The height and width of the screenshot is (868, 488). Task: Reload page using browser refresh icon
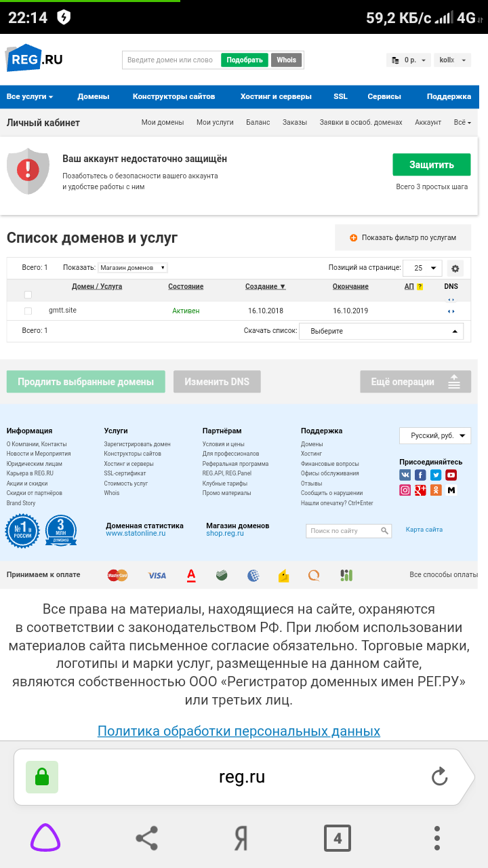tap(439, 776)
